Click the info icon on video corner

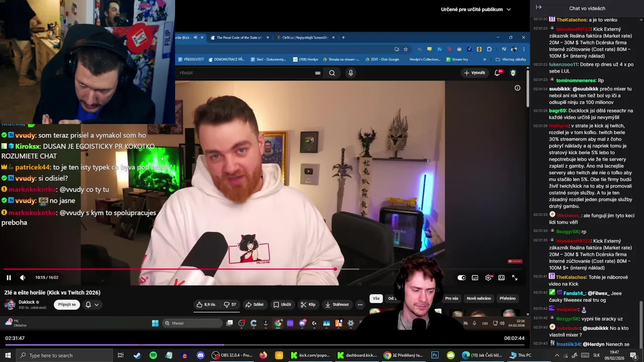coord(517,88)
